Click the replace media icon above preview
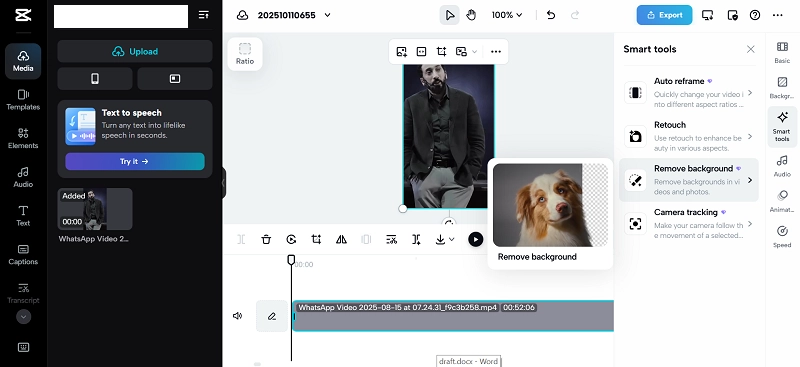800x367 pixels. pos(461,52)
